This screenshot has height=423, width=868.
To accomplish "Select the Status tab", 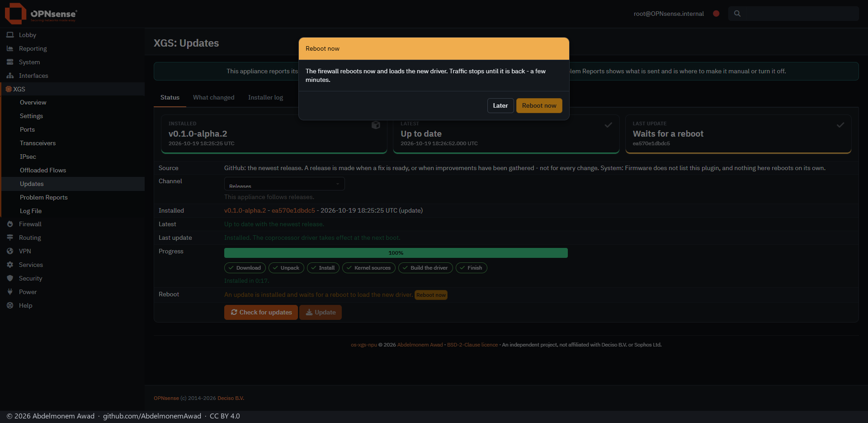I will coord(170,97).
